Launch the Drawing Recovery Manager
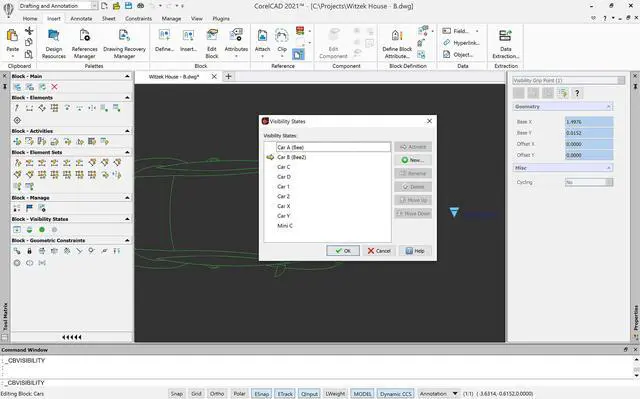The width and height of the screenshot is (640, 399). pos(124,44)
